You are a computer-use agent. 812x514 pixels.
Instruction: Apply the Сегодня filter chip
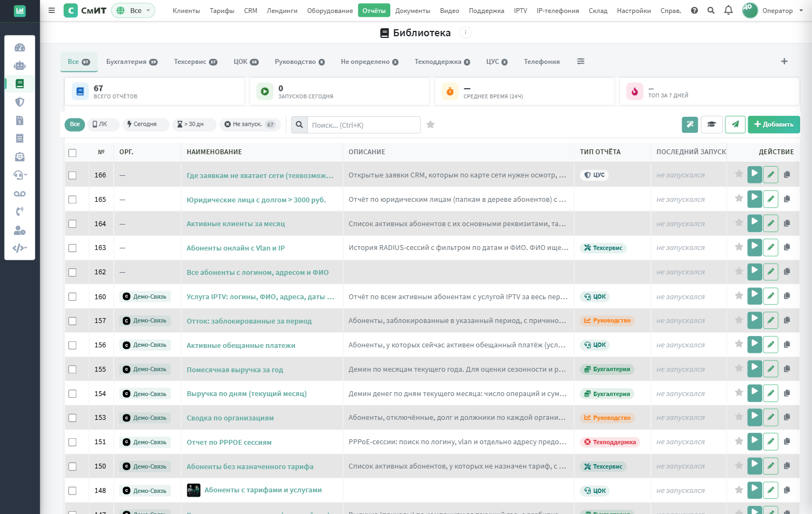coord(146,124)
